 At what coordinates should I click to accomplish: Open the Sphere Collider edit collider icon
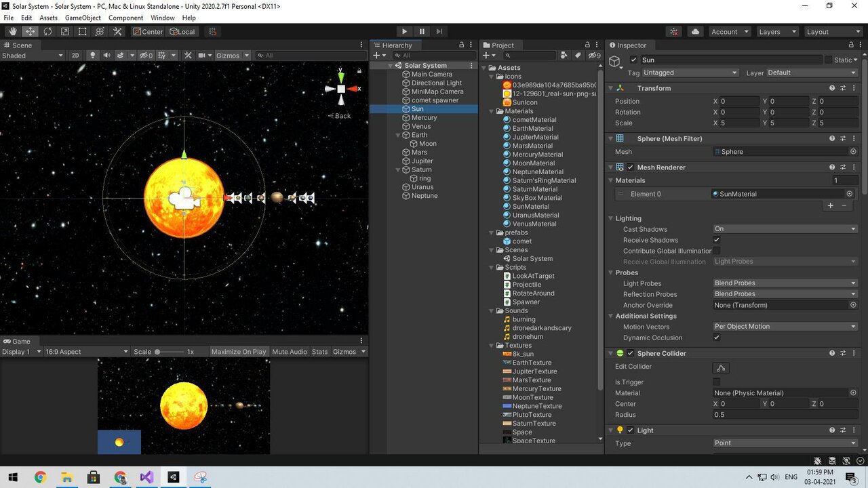click(720, 367)
